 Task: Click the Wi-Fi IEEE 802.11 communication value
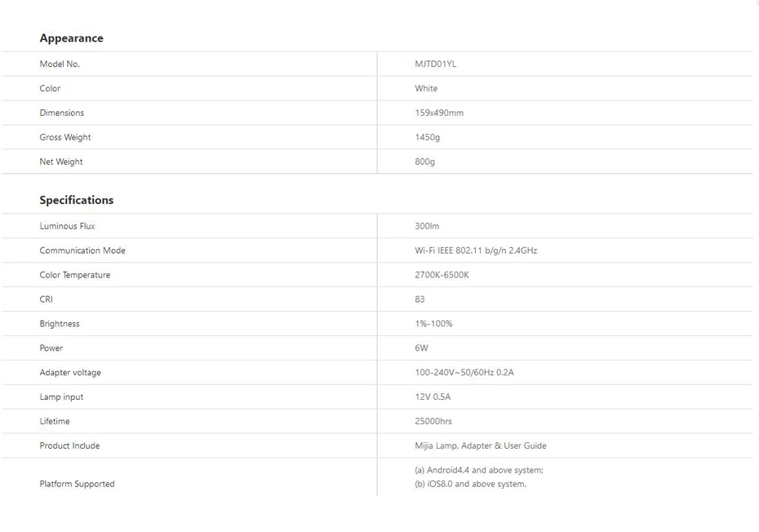coord(476,250)
